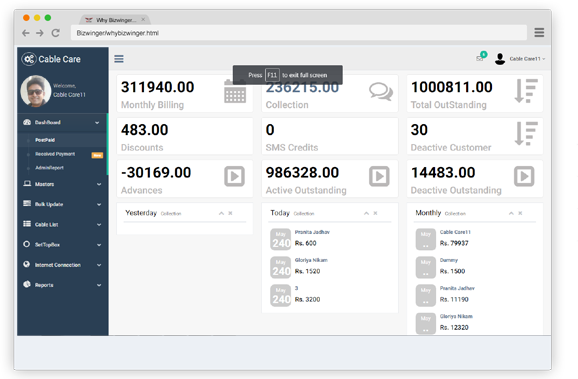Open the Advances play arrow icon

(x=234, y=176)
